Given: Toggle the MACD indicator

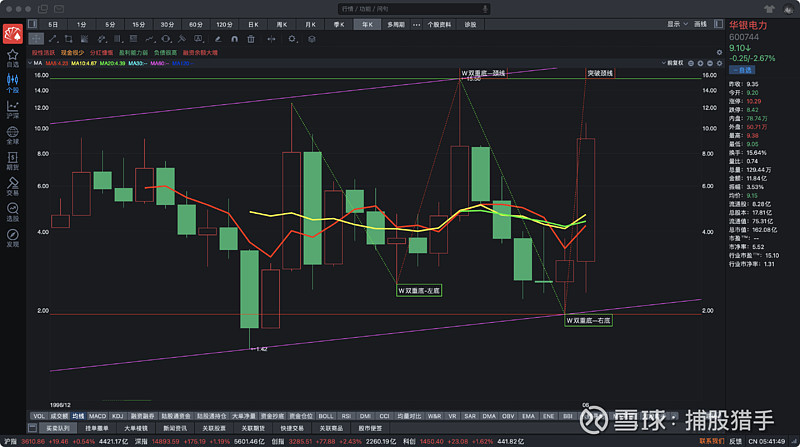Looking at the screenshot, I should (97, 416).
